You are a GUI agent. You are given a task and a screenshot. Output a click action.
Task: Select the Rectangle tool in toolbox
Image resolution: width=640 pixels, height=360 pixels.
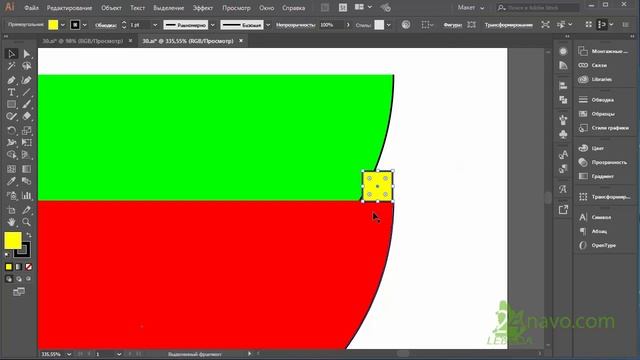pos(11,104)
